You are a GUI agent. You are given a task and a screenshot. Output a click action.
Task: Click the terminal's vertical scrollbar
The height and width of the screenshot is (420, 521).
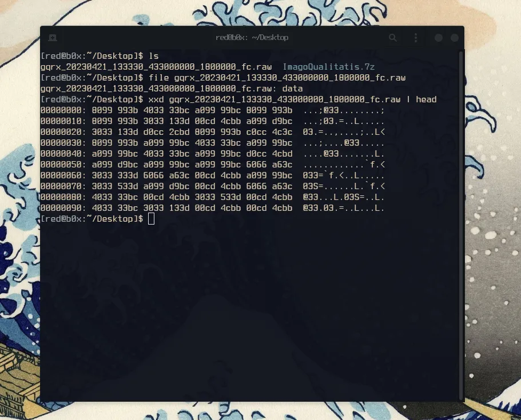pos(461,225)
